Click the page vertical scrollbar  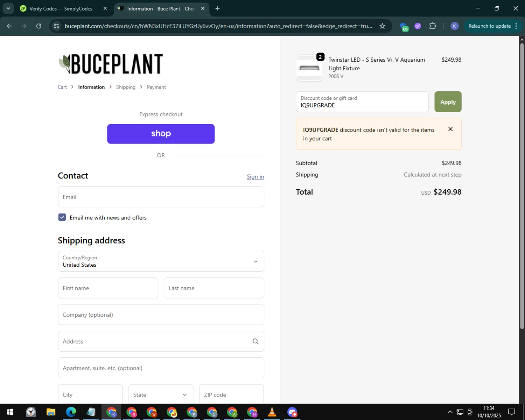click(522, 185)
